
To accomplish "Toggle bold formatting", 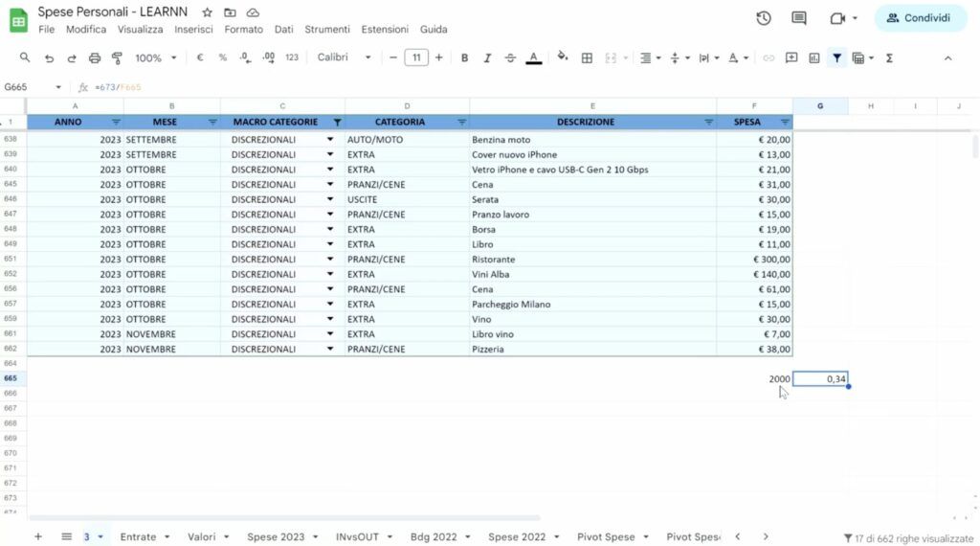I will [x=464, y=57].
